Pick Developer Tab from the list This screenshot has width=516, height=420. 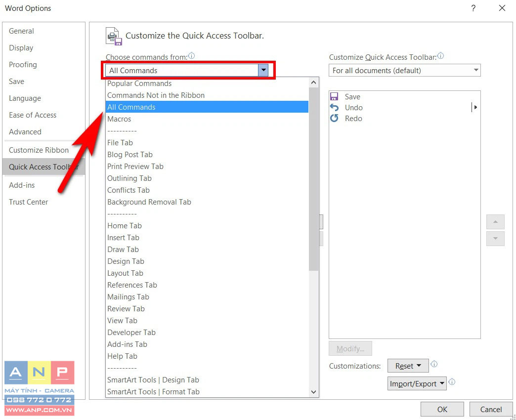tap(207, 332)
